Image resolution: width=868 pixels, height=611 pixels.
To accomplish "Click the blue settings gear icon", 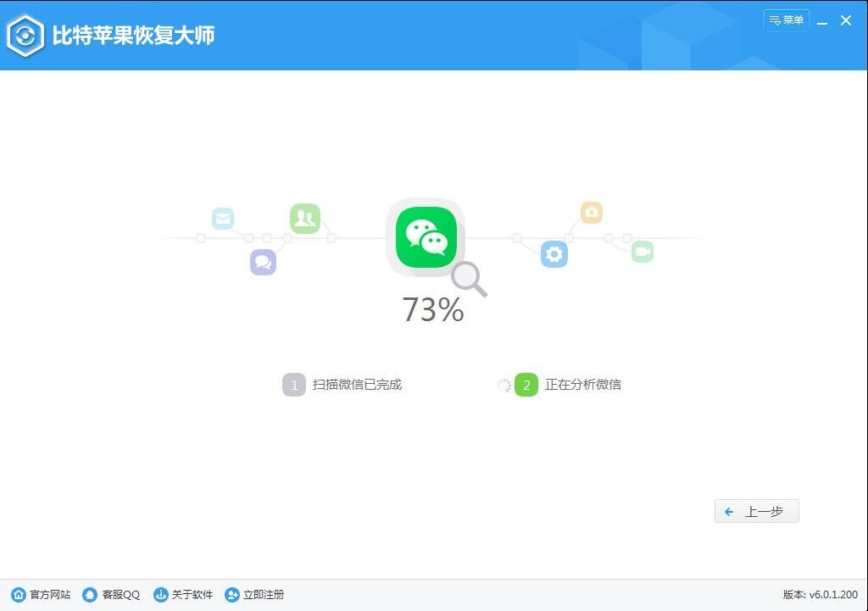I will point(554,254).
